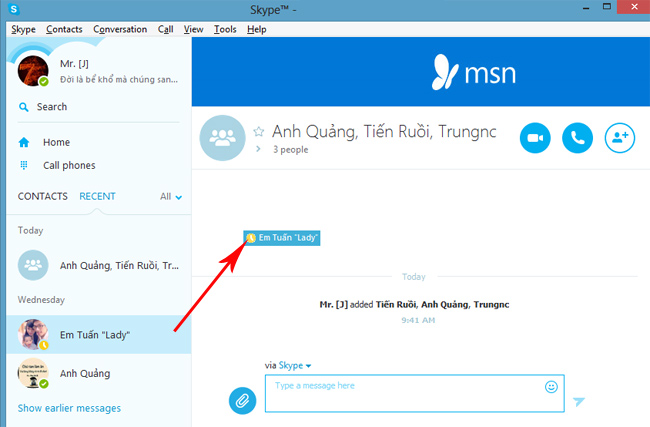
Task: Click the group avatar in recent list
Action: [x=33, y=265]
